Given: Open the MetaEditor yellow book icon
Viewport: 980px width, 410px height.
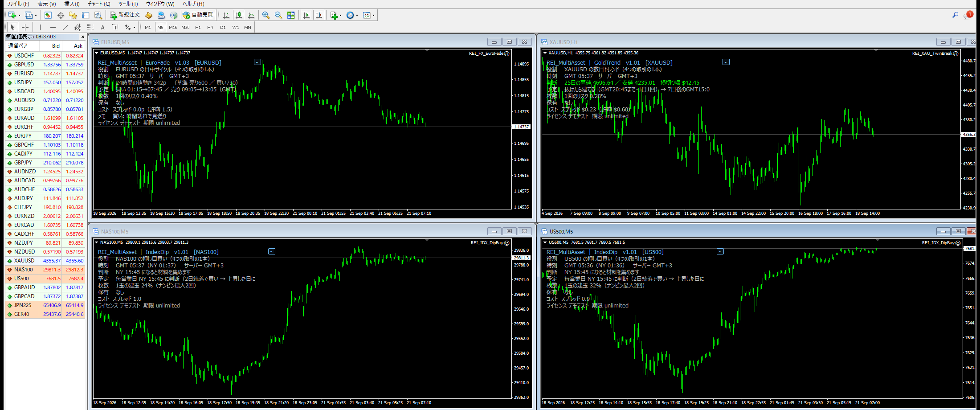Looking at the screenshot, I should click(149, 15).
